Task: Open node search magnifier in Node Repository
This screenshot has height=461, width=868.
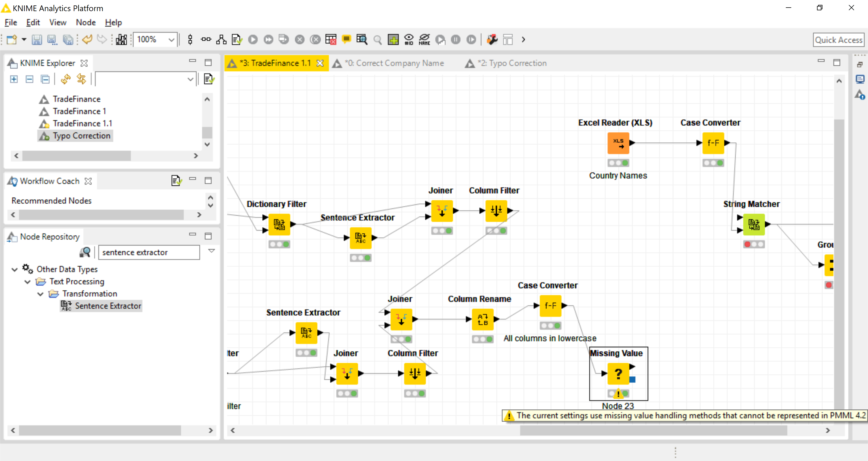Action: (85, 252)
